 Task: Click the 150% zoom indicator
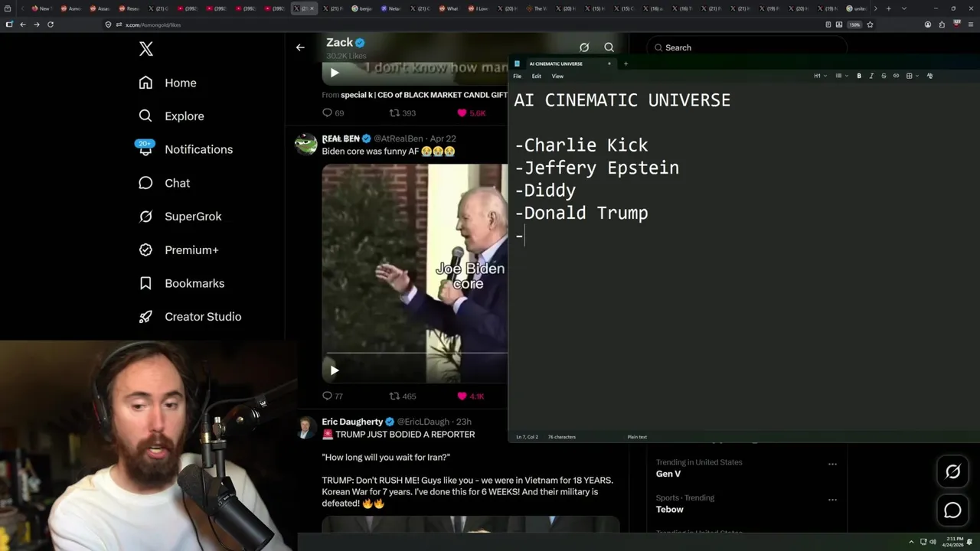854,24
